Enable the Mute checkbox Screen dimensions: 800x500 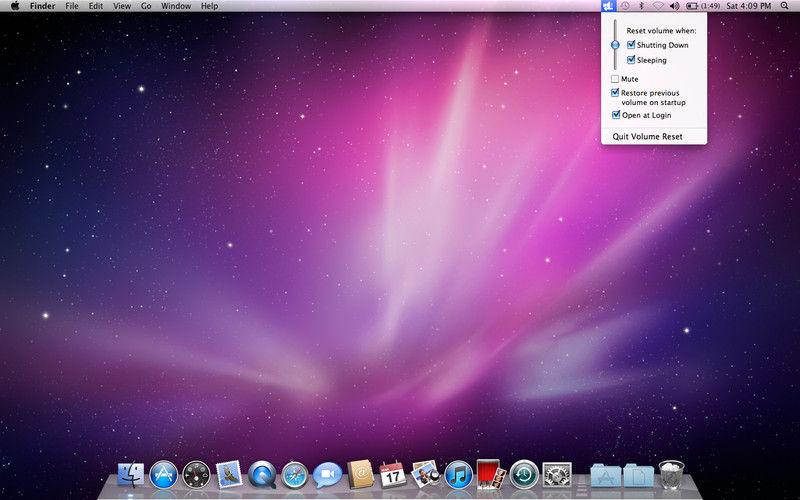(615, 79)
